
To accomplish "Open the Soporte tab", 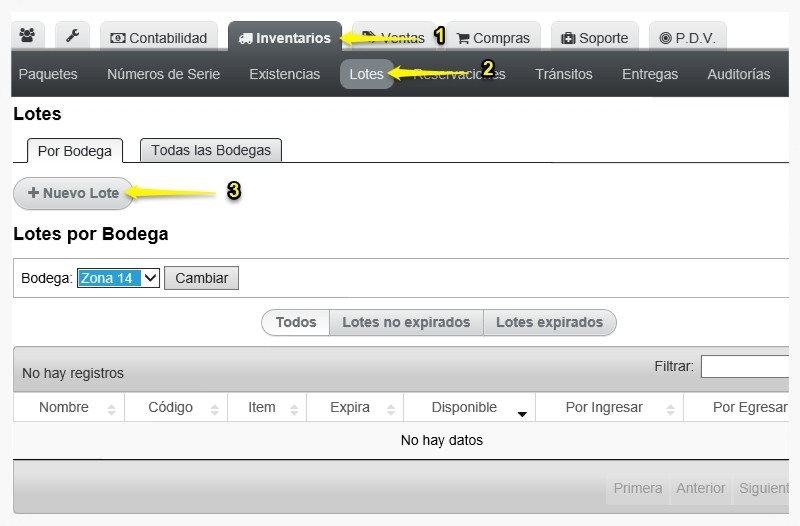I will click(x=594, y=38).
